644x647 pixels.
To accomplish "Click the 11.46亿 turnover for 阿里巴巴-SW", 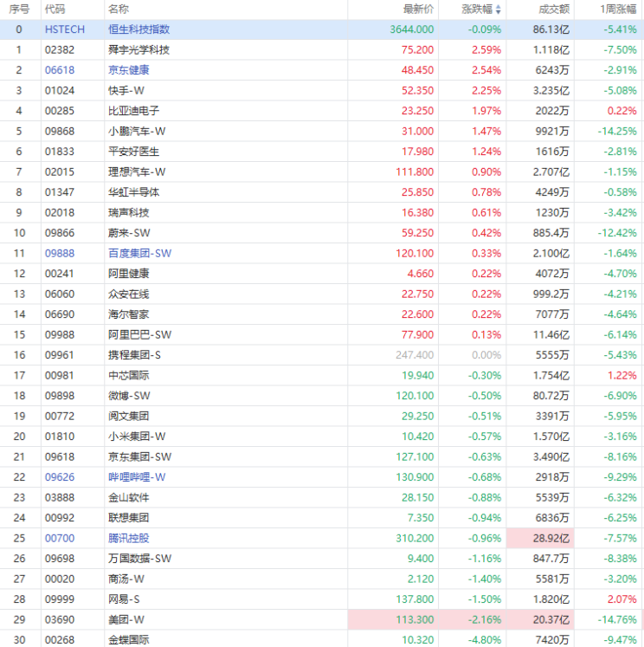I will [551, 334].
